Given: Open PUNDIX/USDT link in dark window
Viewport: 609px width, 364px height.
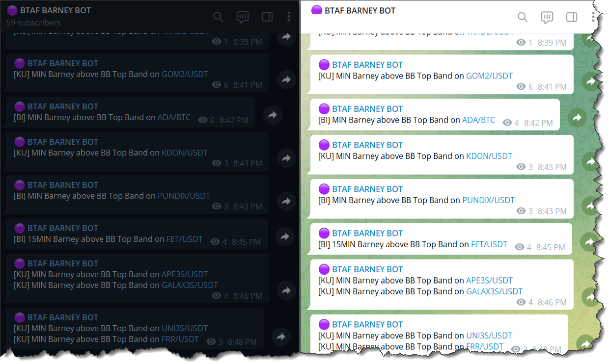Looking at the screenshot, I should (184, 196).
